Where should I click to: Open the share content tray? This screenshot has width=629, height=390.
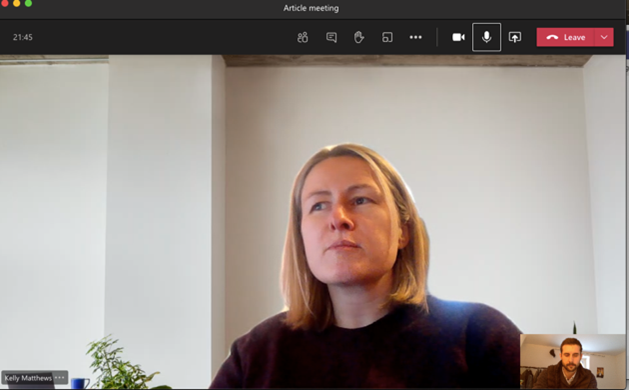pos(515,37)
